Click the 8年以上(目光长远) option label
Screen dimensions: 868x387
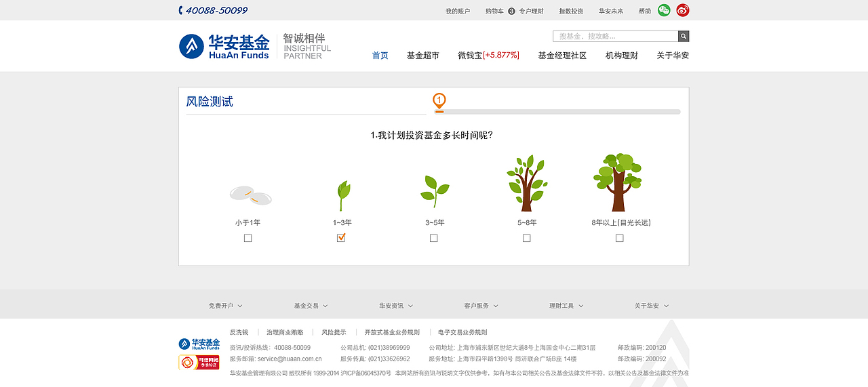(621, 222)
